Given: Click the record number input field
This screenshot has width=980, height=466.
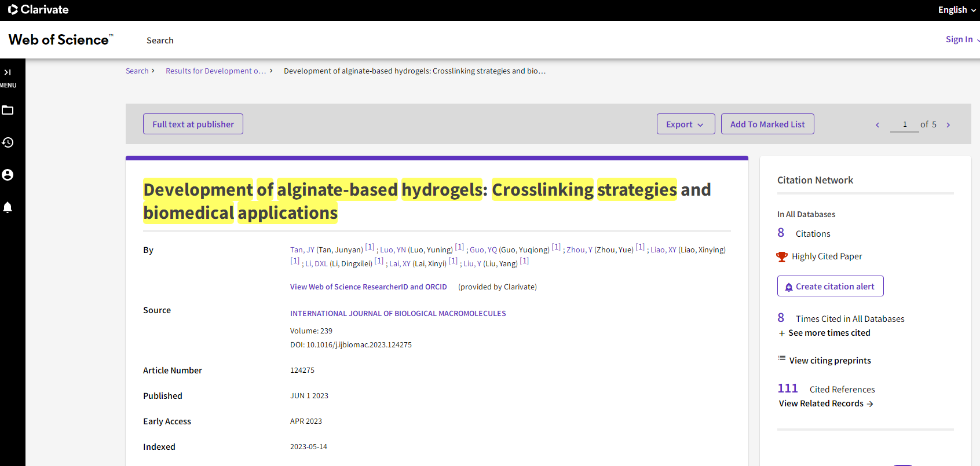Looking at the screenshot, I should tap(904, 124).
